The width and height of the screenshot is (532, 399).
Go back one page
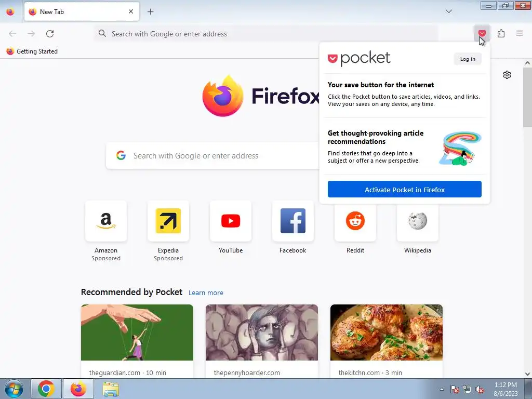[x=12, y=34]
